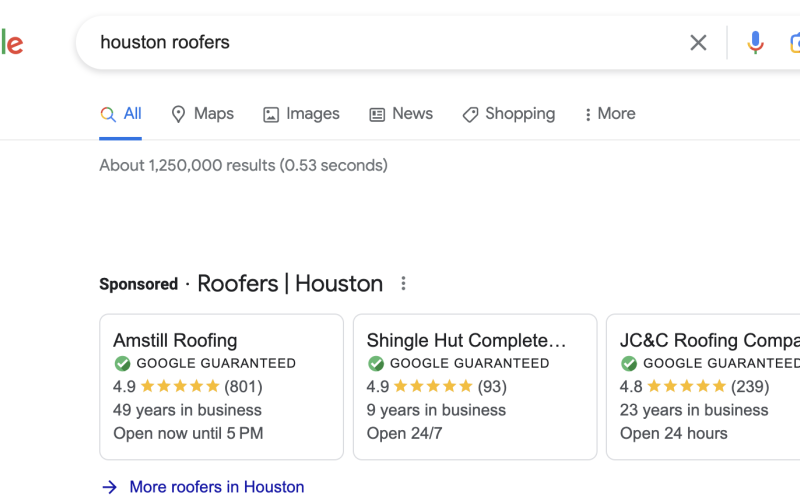Viewport: 800px width, 500px height.
Task: Click the partial Google logo
Action: coord(12,43)
